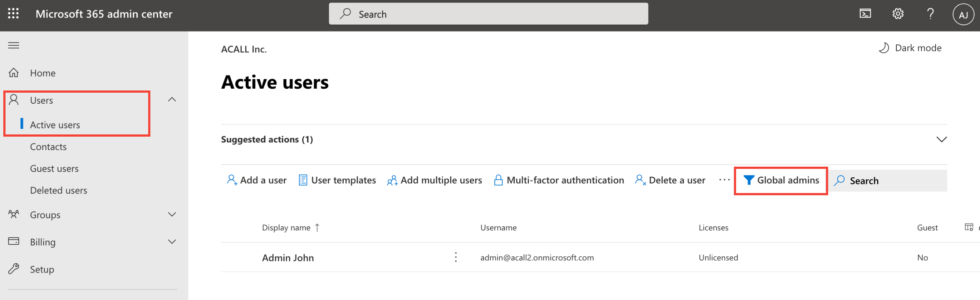Open Admin John's more actions menu

(x=456, y=257)
